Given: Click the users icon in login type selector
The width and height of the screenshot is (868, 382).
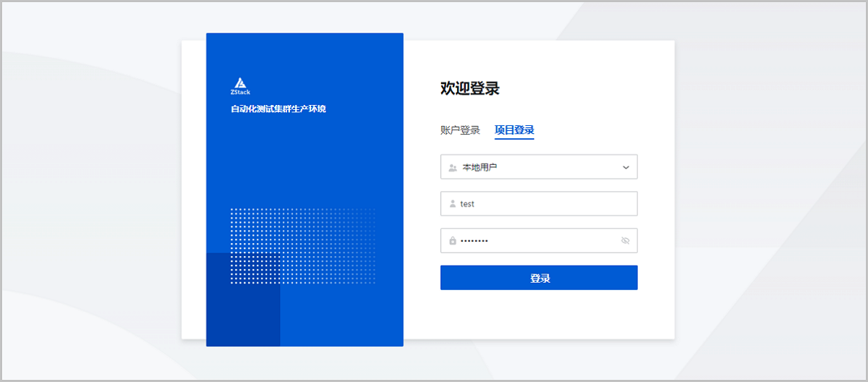Looking at the screenshot, I should tap(453, 167).
